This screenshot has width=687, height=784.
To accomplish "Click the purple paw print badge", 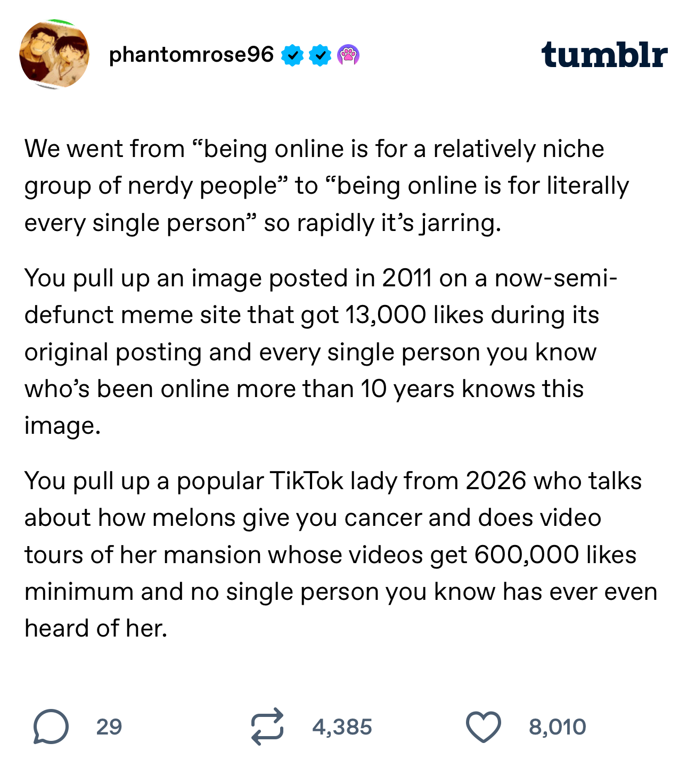I will (348, 55).
